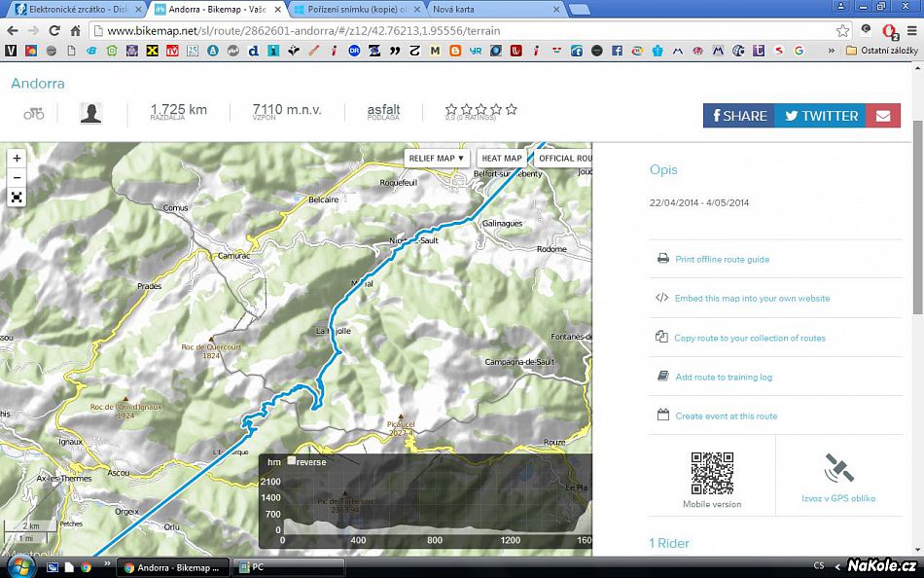Click the calendar event icon
The height and width of the screenshot is (578, 924).
(663, 415)
